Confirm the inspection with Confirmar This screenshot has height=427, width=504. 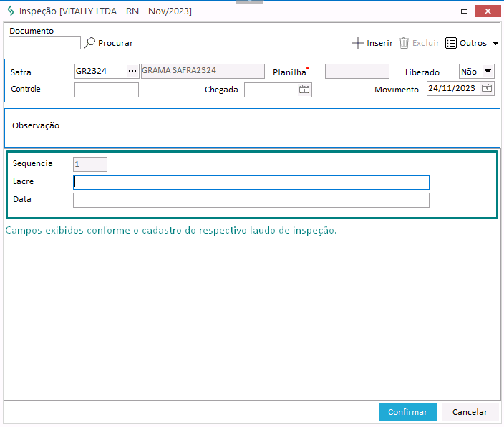(408, 412)
